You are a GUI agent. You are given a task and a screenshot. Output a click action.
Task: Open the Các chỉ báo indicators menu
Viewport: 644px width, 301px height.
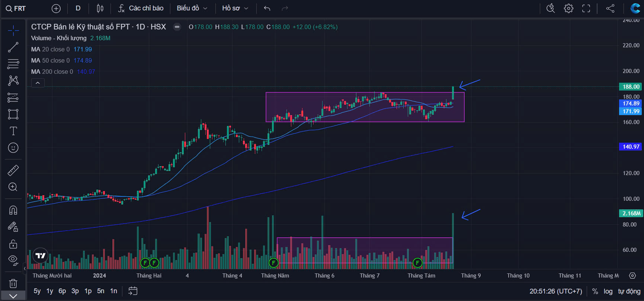click(x=141, y=8)
